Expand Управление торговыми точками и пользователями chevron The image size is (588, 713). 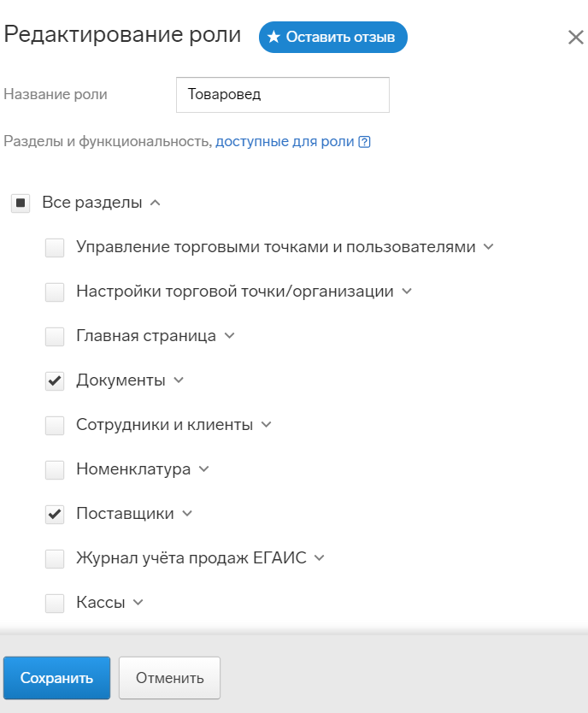pos(489,247)
